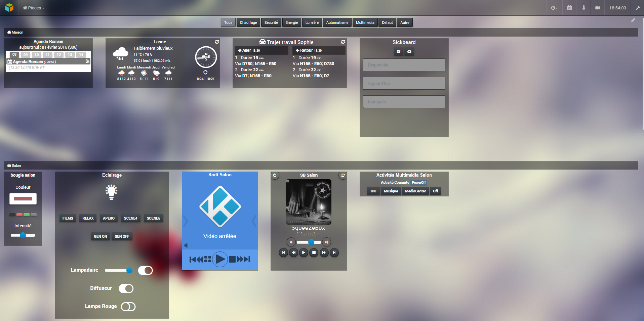The width and height of the screenshot is (644, 321).
Task: Select day 09 in the agenda
Action: click(26, 55)
